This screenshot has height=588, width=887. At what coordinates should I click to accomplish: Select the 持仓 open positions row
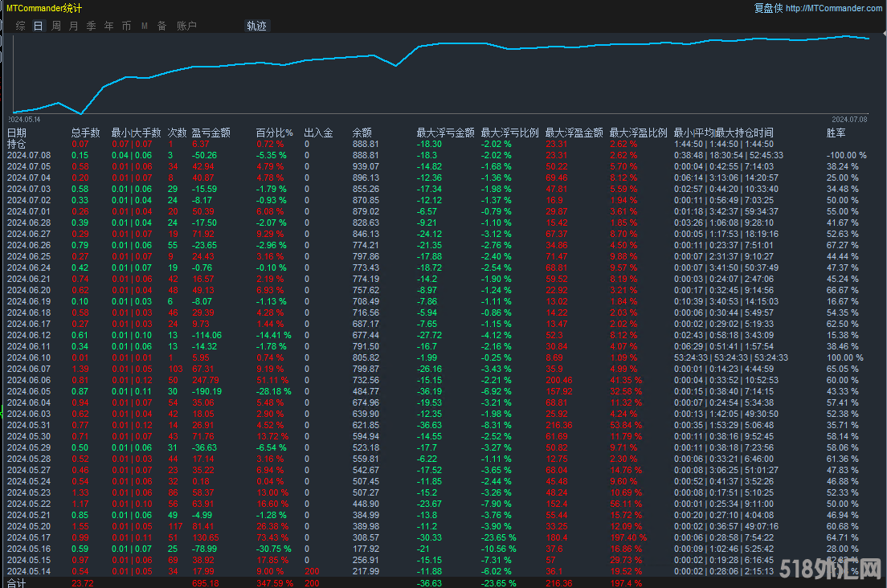pos(17,144)
